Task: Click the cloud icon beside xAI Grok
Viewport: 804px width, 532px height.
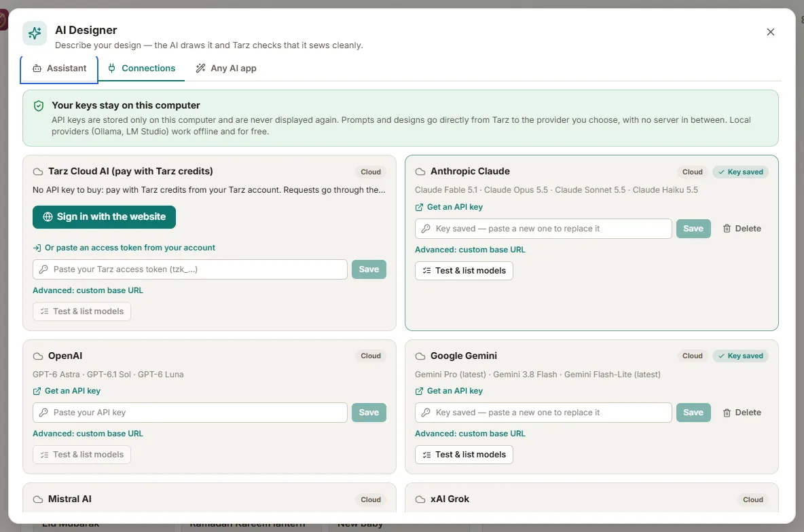Action: click(420, 499)
